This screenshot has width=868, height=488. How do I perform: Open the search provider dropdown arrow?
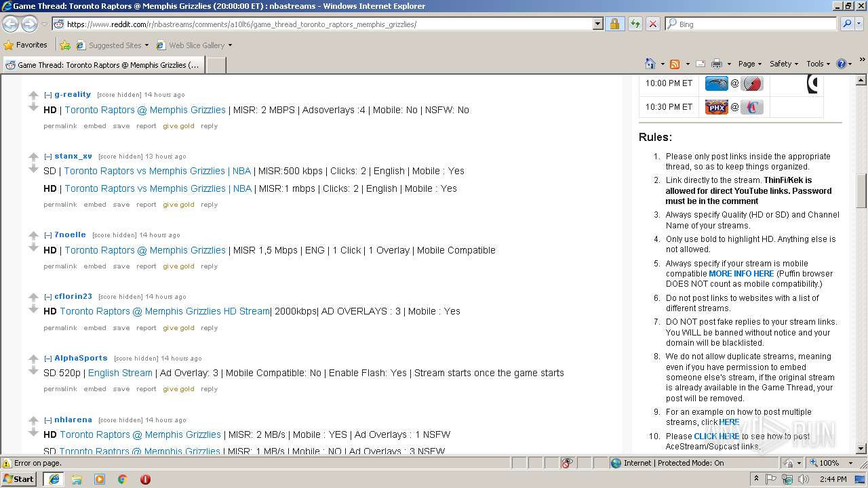tap(860, 24)
